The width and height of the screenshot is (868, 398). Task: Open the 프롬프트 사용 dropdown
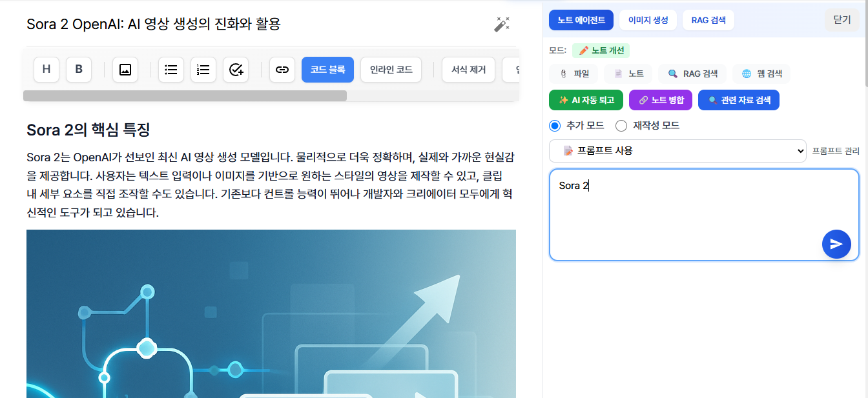pyautogui.click(x=677, y=150)
